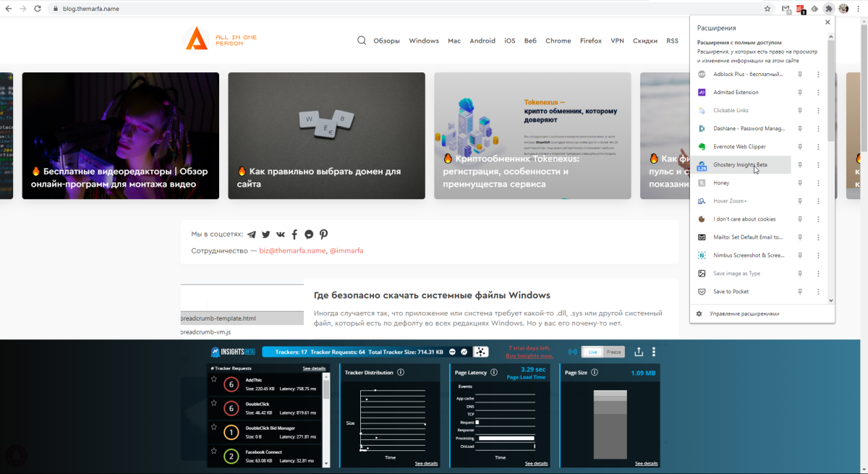868x474 pixels.
Task: Open the Windows site menu item
Action: tap(424, 41)
